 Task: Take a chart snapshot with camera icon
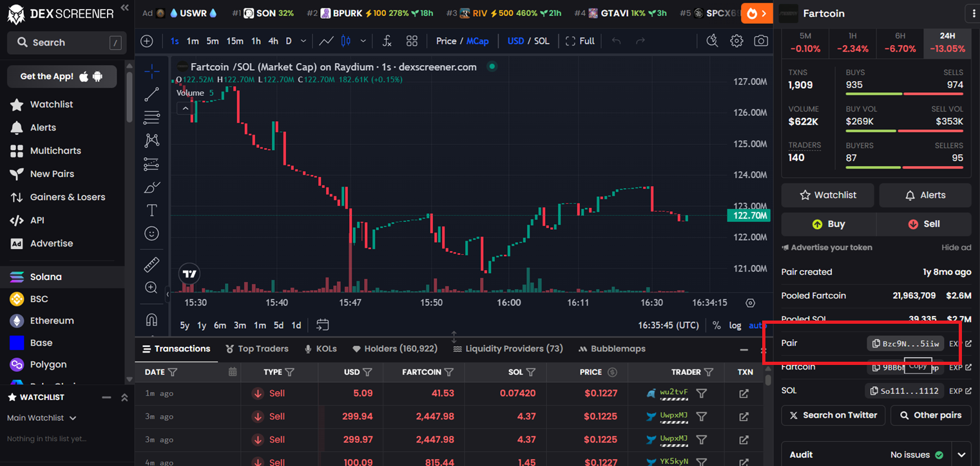pyautogui.click(x=761, y=41)
